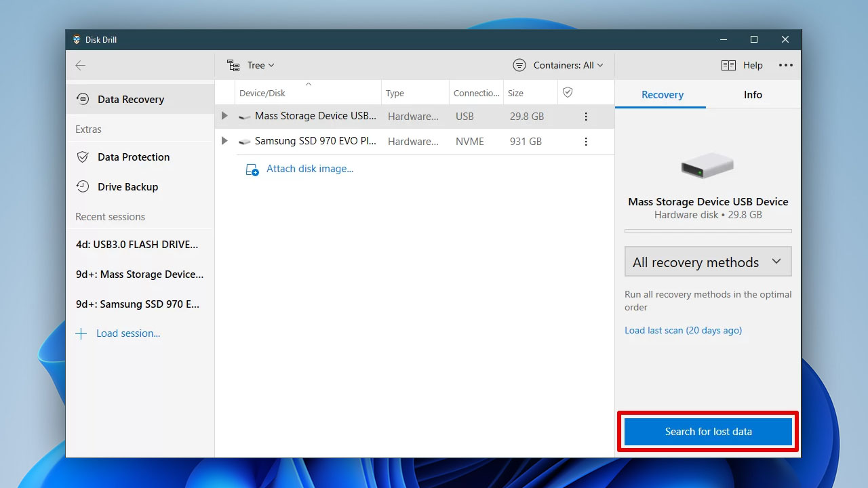The height and width of the screenshot is (488, 868).
Task: Open the Containers: All filter dropdown
Action: 558,66
